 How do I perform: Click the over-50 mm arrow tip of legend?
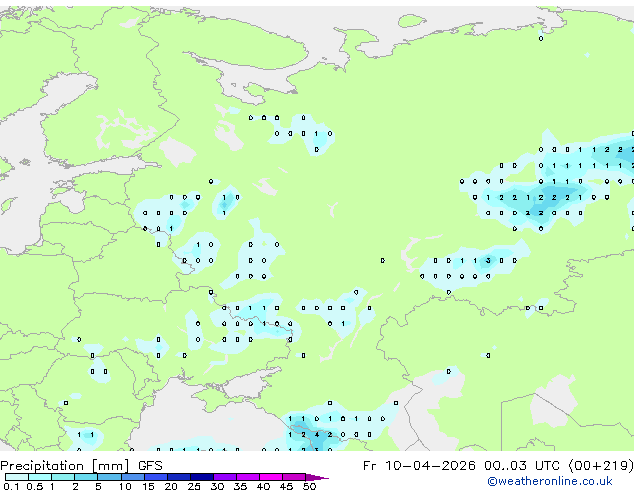point(317,477)
